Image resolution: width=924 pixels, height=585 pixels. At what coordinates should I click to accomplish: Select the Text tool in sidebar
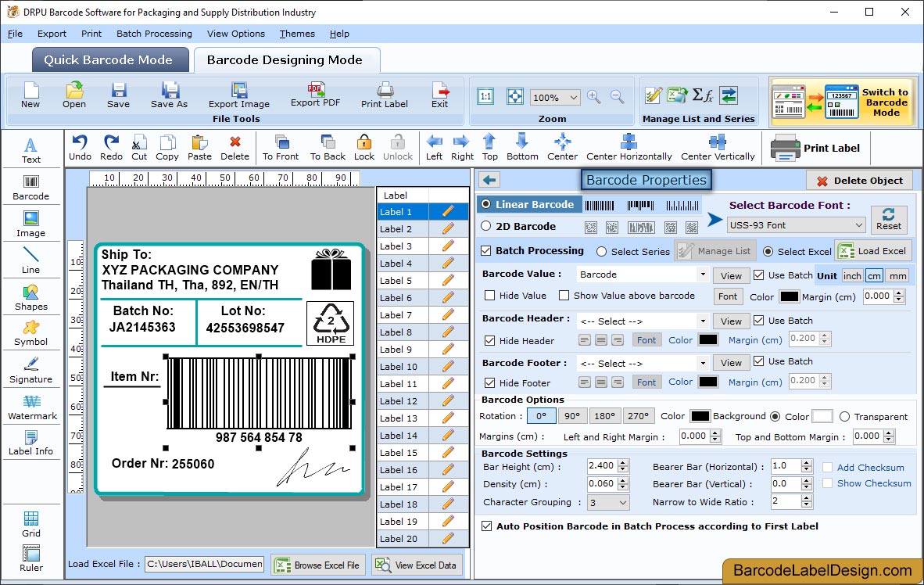tap(30, 150)
